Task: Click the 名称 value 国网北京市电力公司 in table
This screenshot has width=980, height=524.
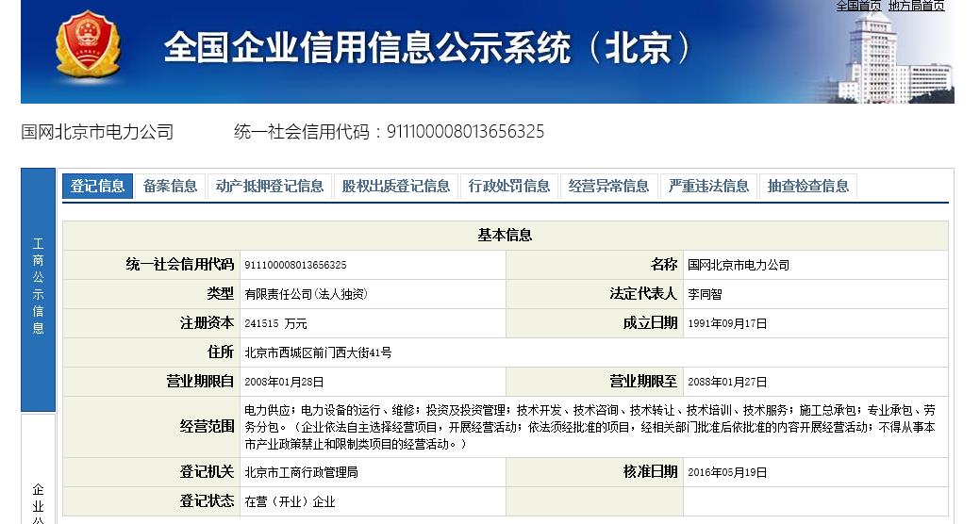Action: click(x=739, y=266)
